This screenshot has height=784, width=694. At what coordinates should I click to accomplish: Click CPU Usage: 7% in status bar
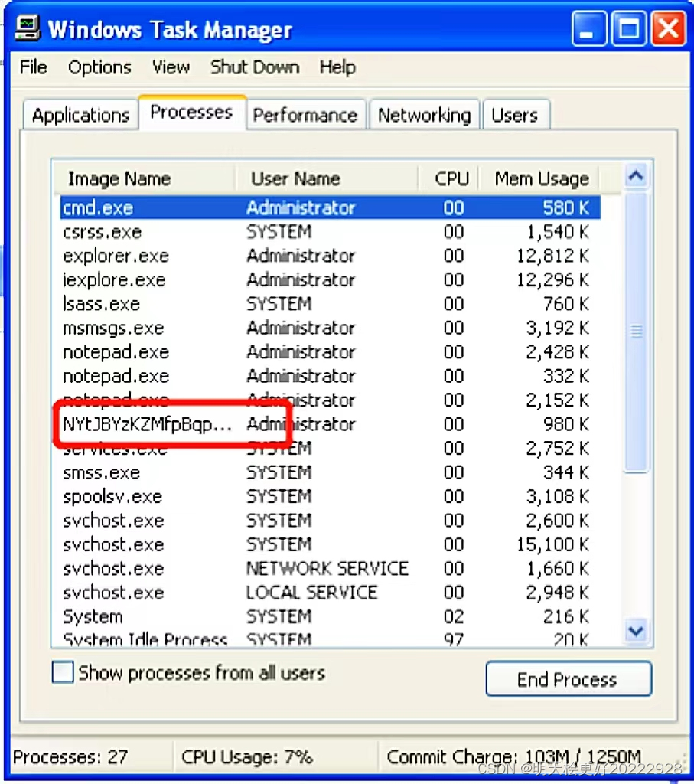click(247, 756)
